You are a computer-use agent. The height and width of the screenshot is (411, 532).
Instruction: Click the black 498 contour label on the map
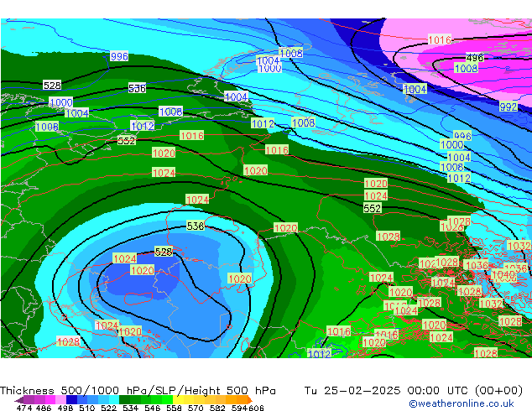coord(475,58)
